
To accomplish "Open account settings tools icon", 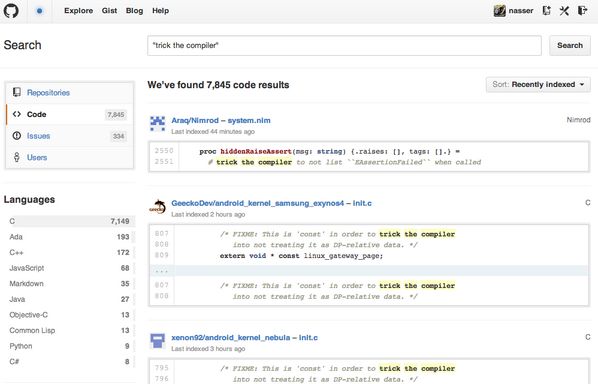I will coord(564,11).
